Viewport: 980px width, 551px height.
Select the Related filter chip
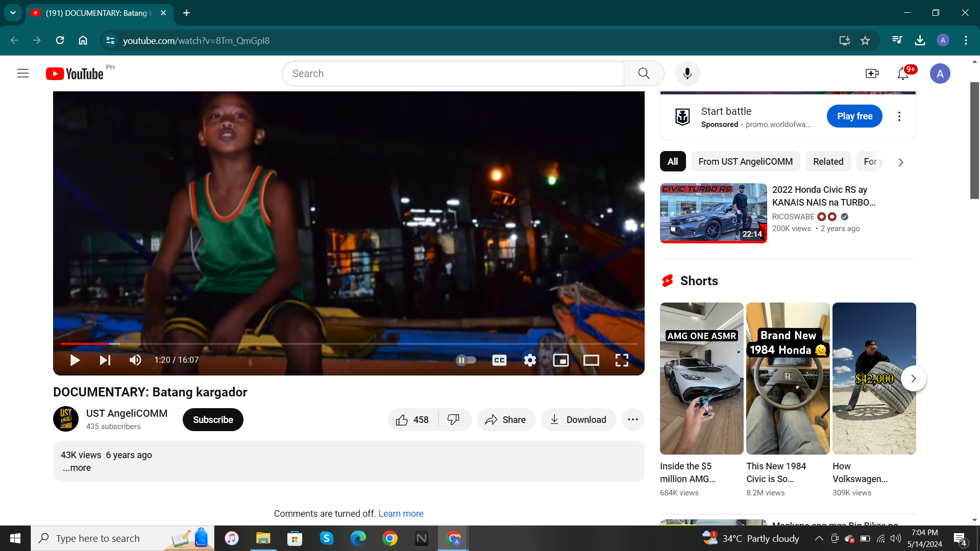[x=828, y=162]
